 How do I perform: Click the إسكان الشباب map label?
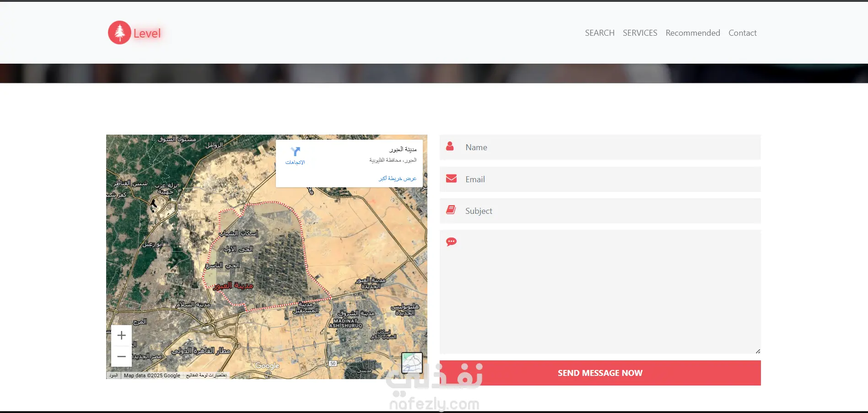pos(238,233)
